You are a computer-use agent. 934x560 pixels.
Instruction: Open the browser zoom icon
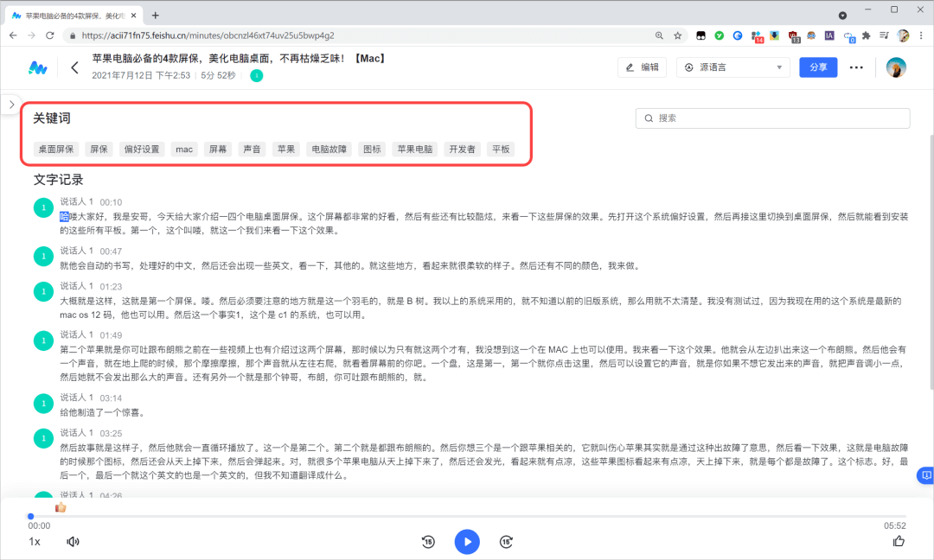659,35
